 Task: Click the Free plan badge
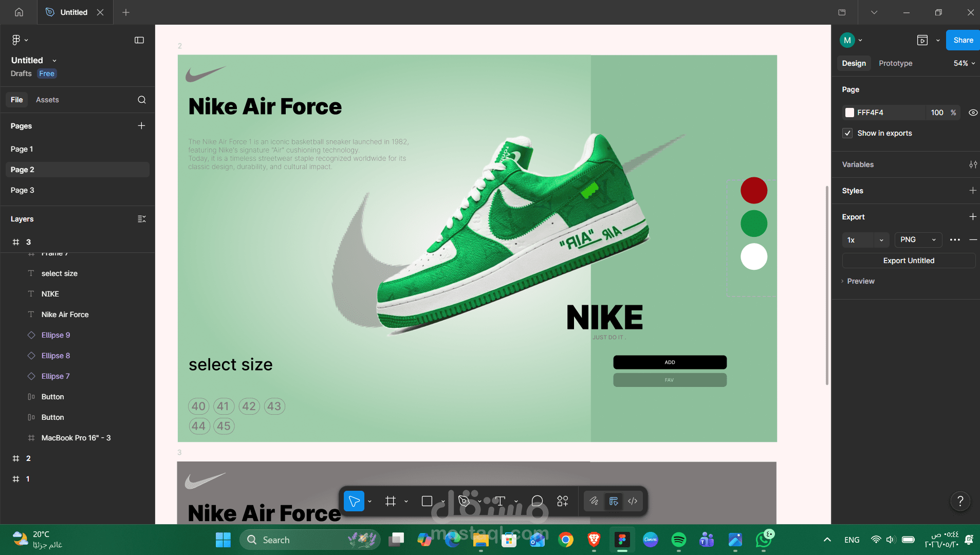pos(47,73)
